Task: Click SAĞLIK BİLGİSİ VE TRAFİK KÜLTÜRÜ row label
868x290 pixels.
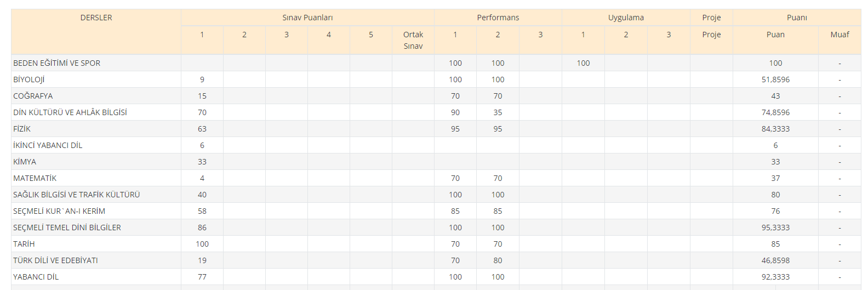Action: coord(77,195)
